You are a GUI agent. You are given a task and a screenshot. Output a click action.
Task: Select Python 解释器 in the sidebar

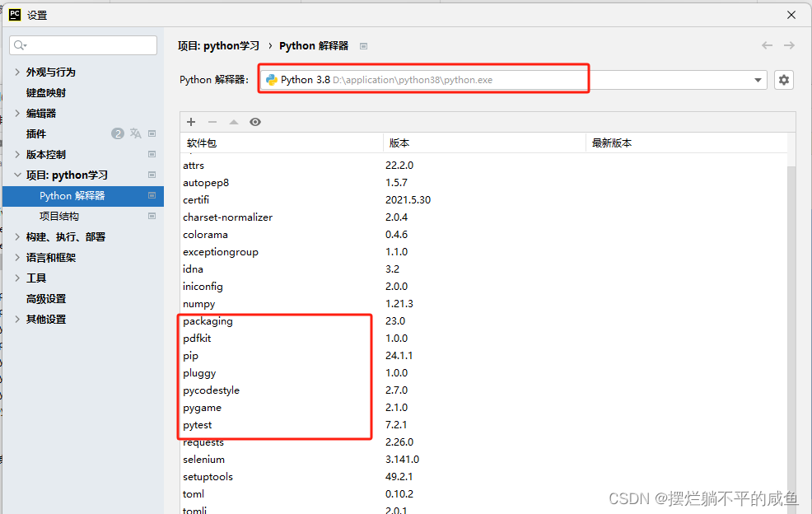tap(83, 196)
